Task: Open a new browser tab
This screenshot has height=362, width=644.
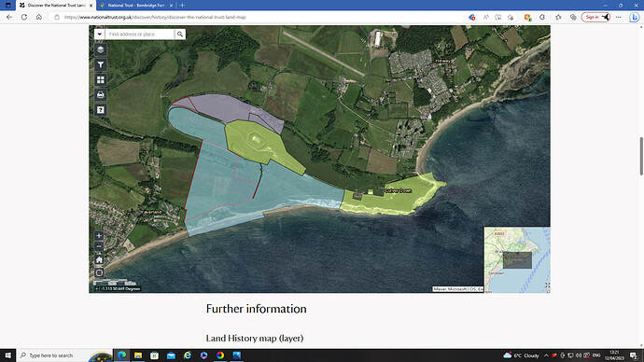Action: pyautogui.click(x=182, y=6)
